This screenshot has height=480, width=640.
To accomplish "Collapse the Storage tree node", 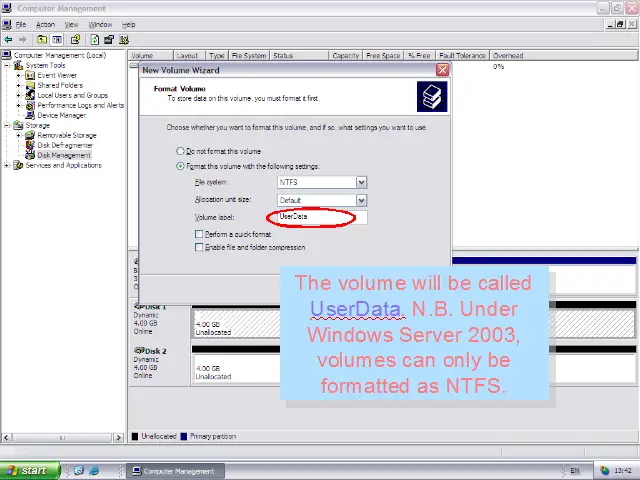I will tap(7, 125).
